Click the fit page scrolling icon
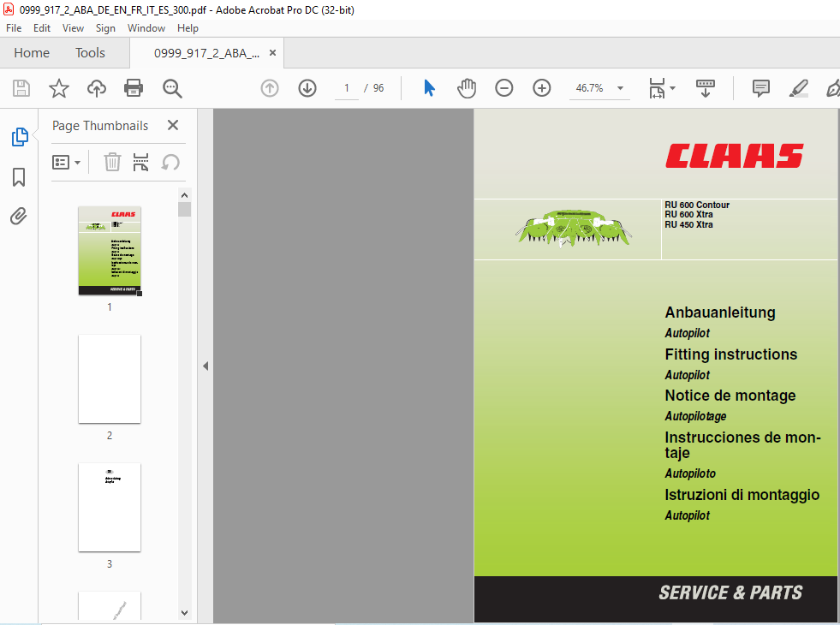Viewport: 840px width, 625px height. pyautogui.click(x=657, y=88)
